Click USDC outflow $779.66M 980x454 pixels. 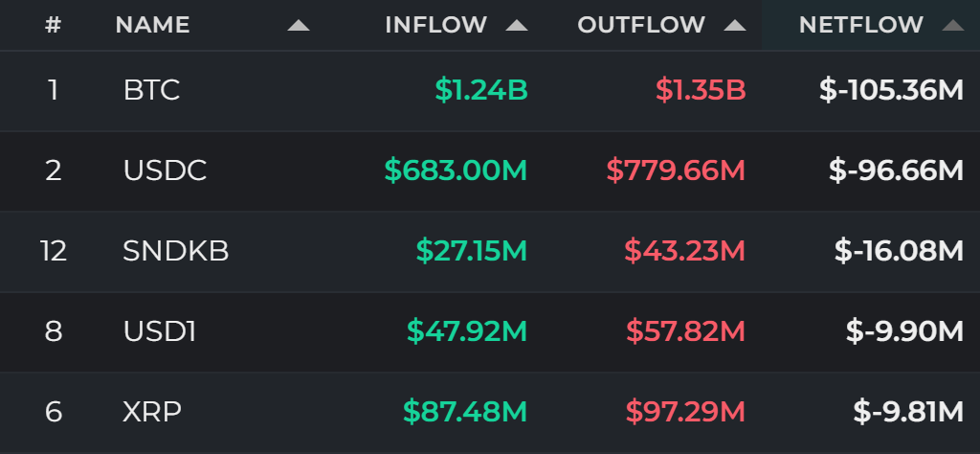(676, 170)
